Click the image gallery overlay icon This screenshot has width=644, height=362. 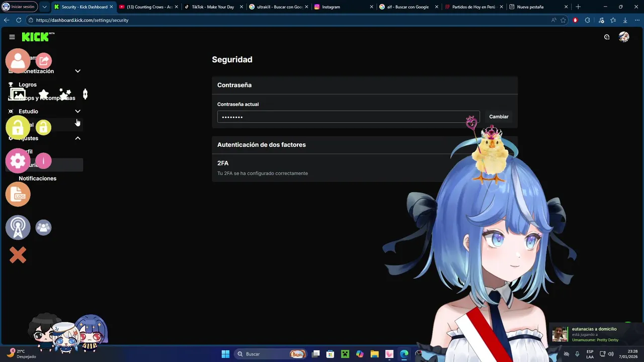pyautogui.click(x=18, y=94)
